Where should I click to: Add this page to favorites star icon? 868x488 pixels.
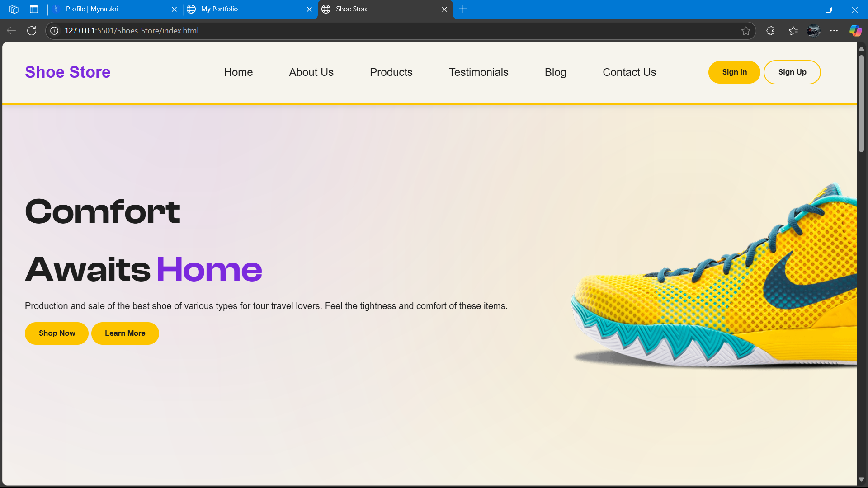click(746, 31)
